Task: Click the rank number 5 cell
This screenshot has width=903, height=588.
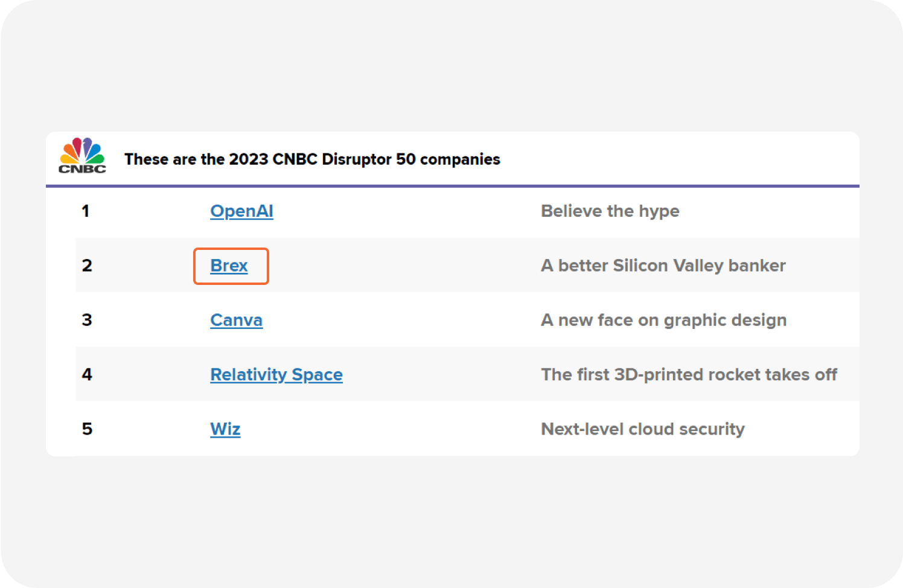Action: 88,429
